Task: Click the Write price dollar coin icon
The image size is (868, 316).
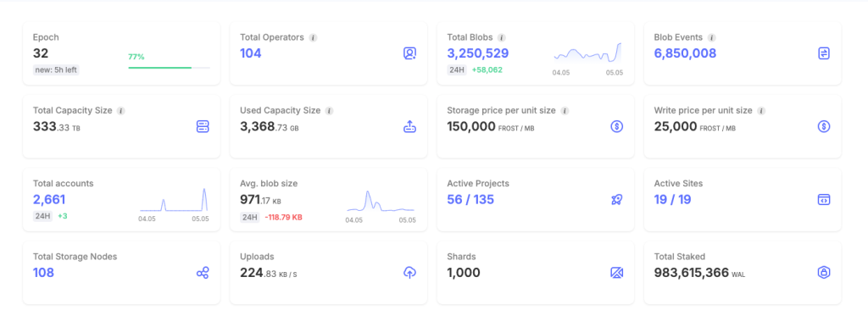Action: (824, 127)
